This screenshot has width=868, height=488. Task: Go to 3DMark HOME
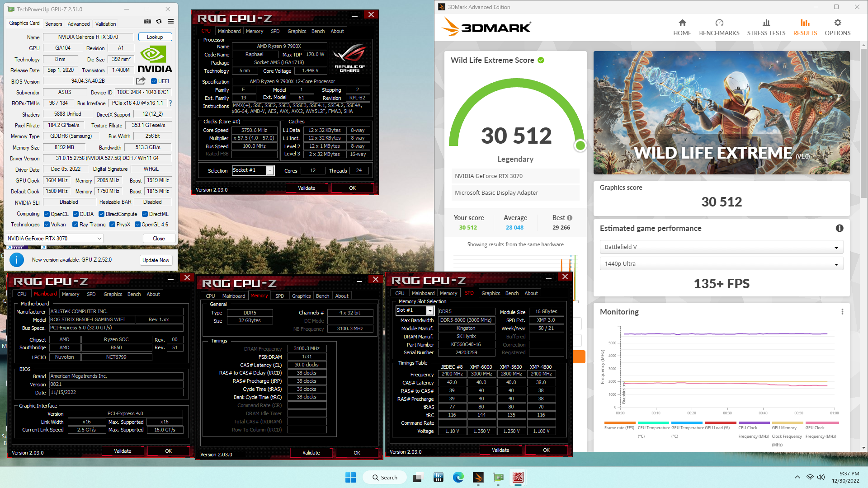pyautogui.click(x=682, y=27)
